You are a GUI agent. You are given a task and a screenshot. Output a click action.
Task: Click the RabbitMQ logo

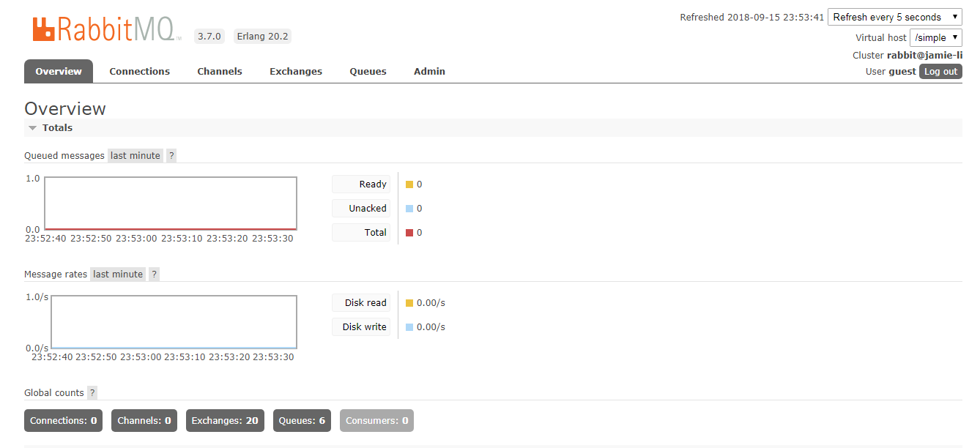coord(105,29)
